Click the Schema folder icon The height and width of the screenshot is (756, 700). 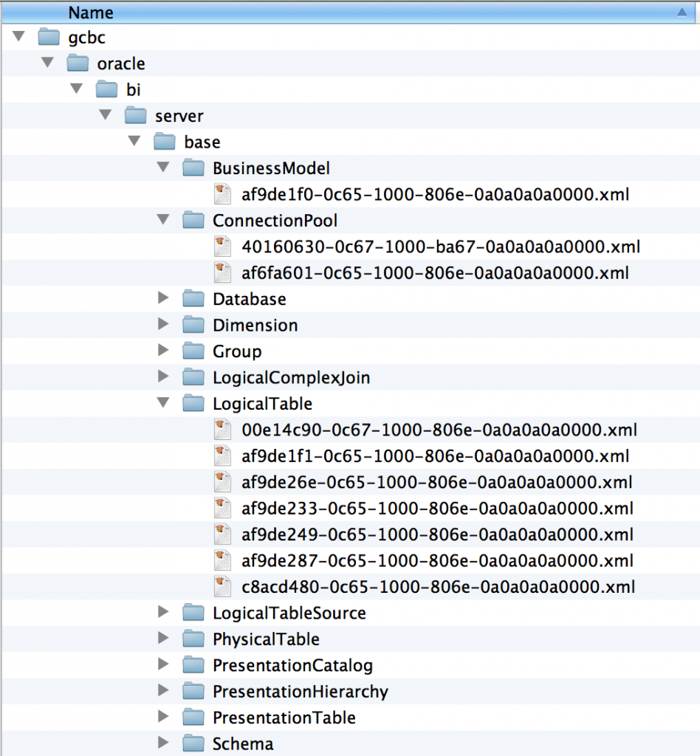[x=193, y=743]
